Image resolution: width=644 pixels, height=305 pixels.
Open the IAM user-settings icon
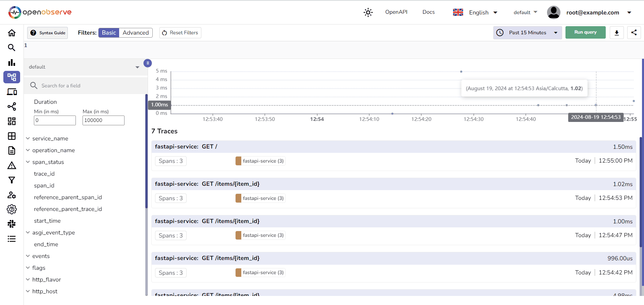coord(12,195)
